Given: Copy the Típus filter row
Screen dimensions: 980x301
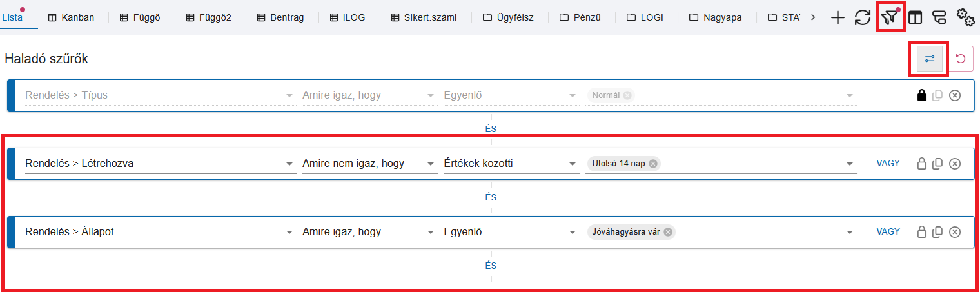Looking at the screenshot, I should click(x=938, y=95).
